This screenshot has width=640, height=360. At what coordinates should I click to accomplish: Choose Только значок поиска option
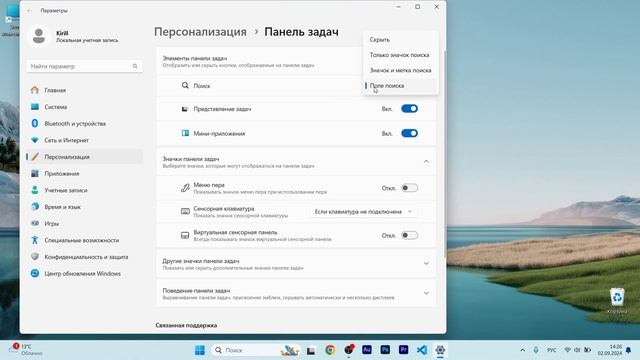pyautogui.click(x=400, y=55)
